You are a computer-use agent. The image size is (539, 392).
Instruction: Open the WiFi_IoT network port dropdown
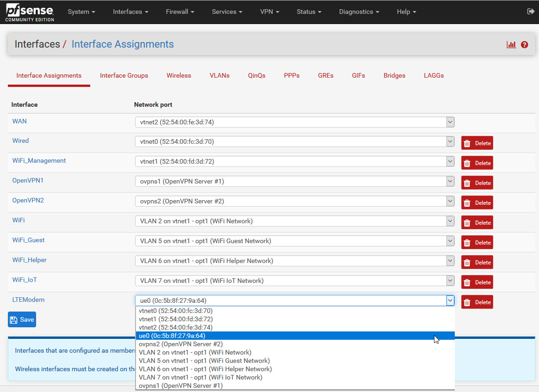[x=294, y=281]
